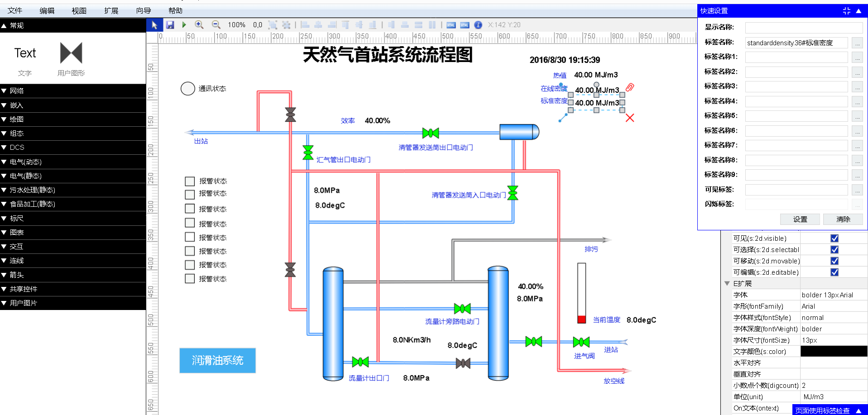Pick the 用户图形 valve shape
The width and height of the screenshot is (868, 415).
coord(71,53)
